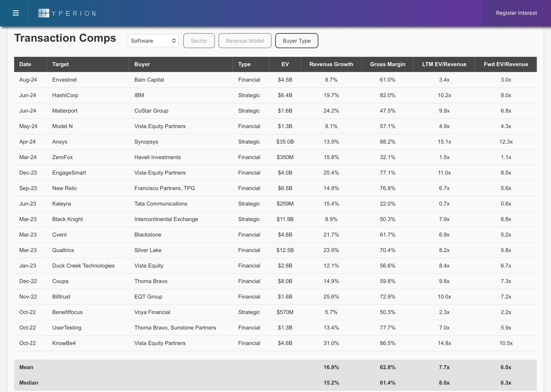Select the 88.2% gross margin value
This screenshot has height=392, width=551.
pos(388,142)
